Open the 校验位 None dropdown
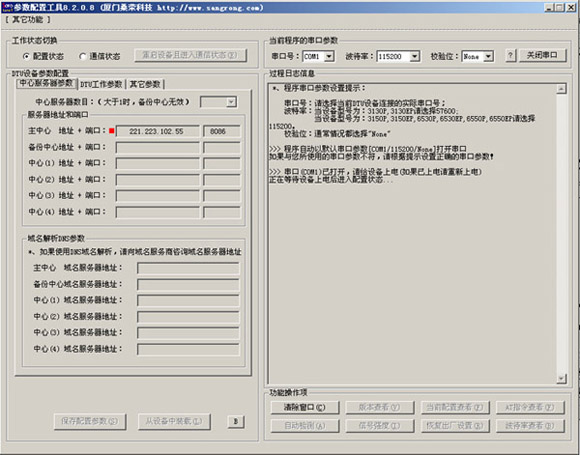 pos(488,57)
